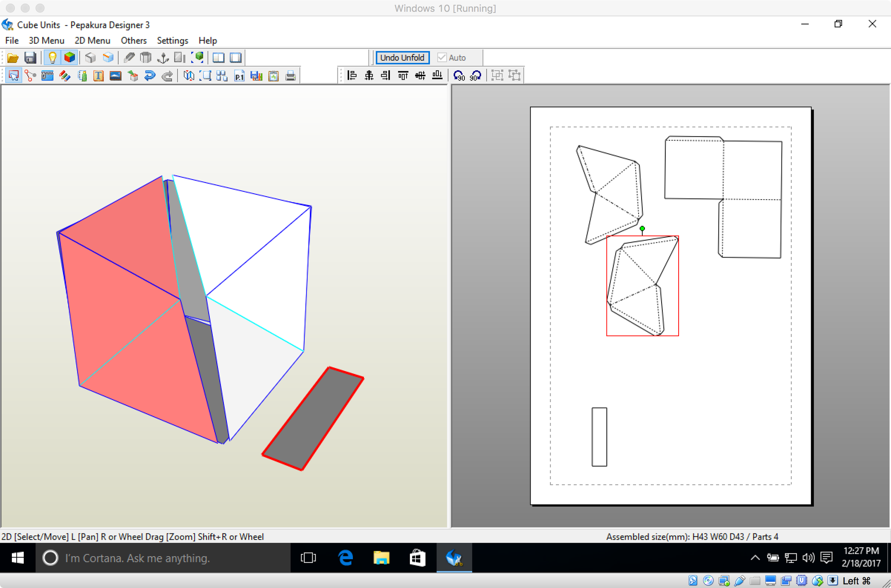Select the arrow Select/Move tool
Screen dimensions: 891x588
13,75
